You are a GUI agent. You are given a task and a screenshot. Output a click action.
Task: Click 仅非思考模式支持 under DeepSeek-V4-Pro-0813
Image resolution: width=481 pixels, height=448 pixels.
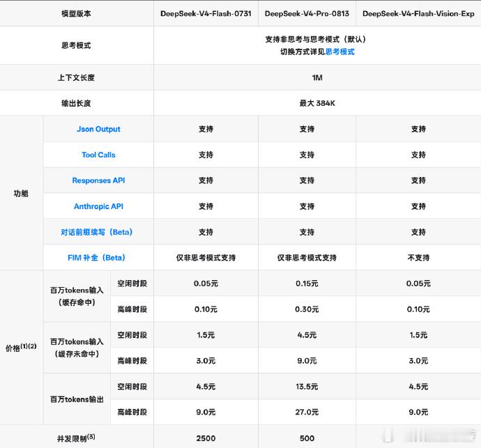(x=307, y=258)
